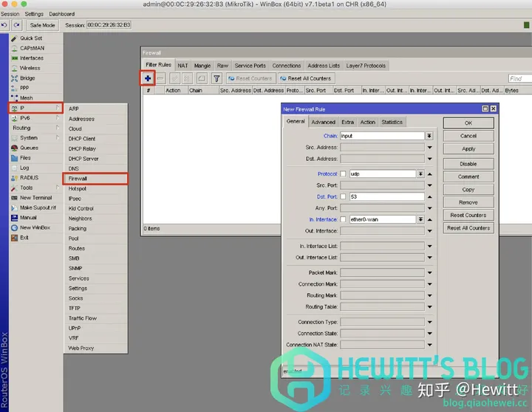532x412 pixels.
Task: Expand the Routing sidebar menu
Action: 35,128
